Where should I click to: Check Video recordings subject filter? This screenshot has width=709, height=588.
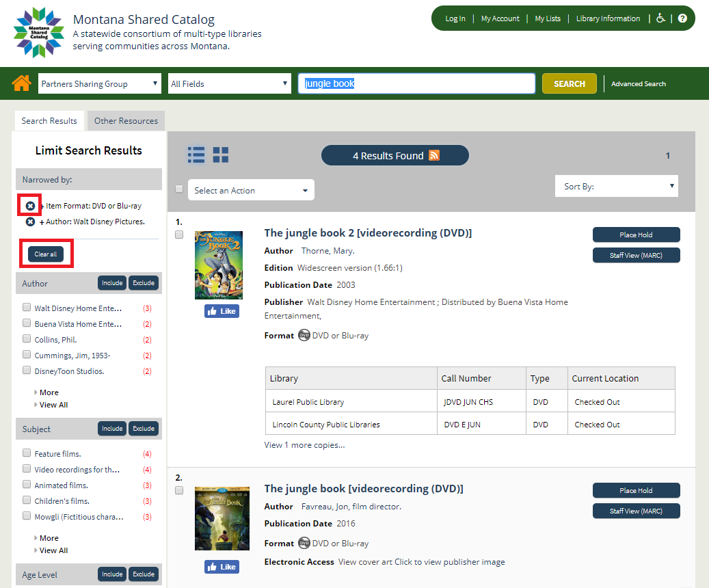[x=27, y=468]
